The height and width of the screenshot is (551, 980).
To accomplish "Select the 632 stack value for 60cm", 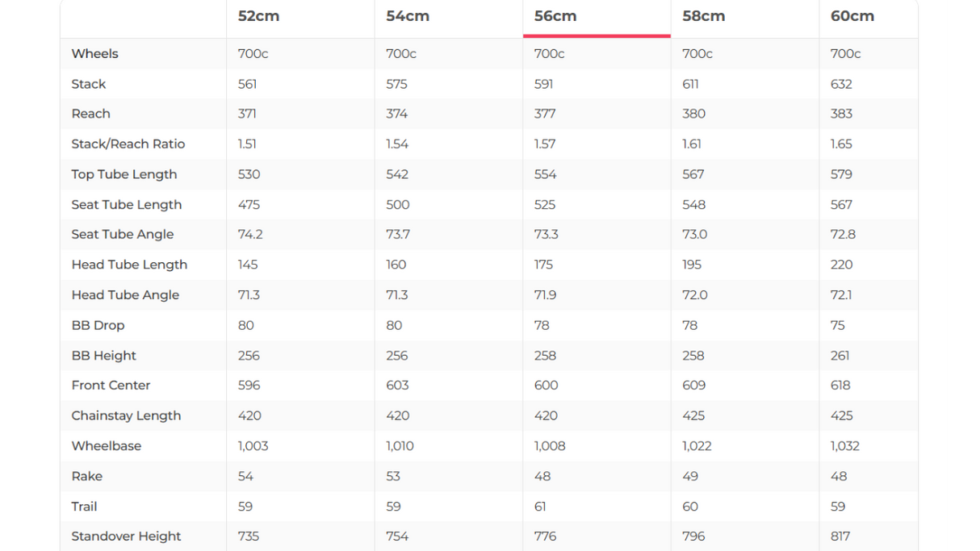I will pos(841,84).
